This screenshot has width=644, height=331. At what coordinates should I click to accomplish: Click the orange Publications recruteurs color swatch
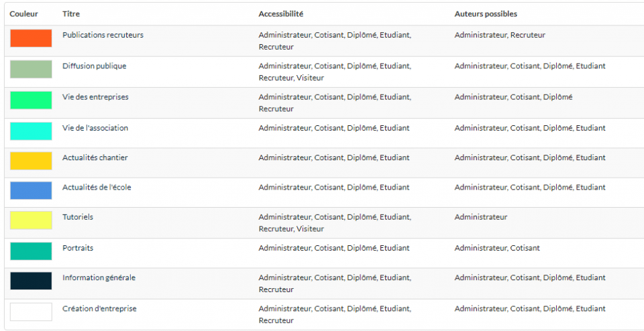click(x=31, y=38)
